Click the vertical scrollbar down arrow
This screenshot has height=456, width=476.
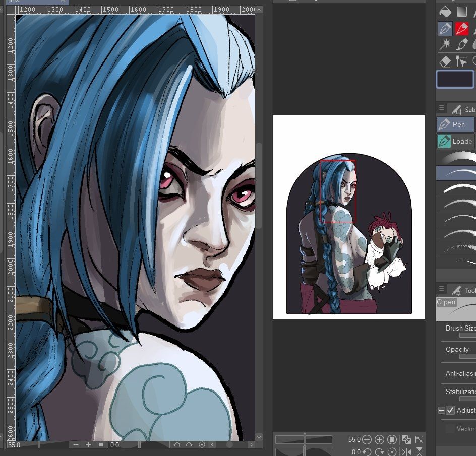click(x=259, y=437)
